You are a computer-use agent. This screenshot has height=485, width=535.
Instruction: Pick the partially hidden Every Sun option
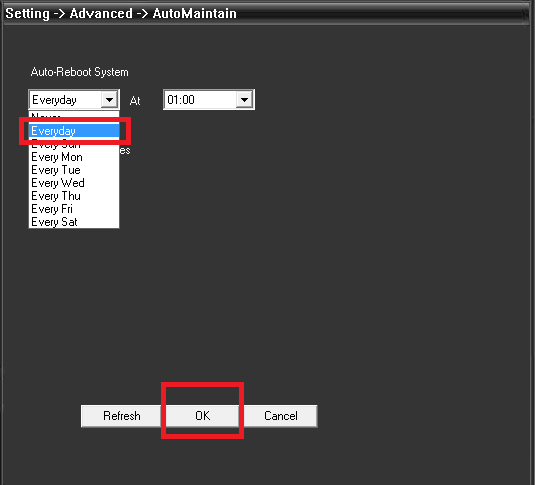74,145
